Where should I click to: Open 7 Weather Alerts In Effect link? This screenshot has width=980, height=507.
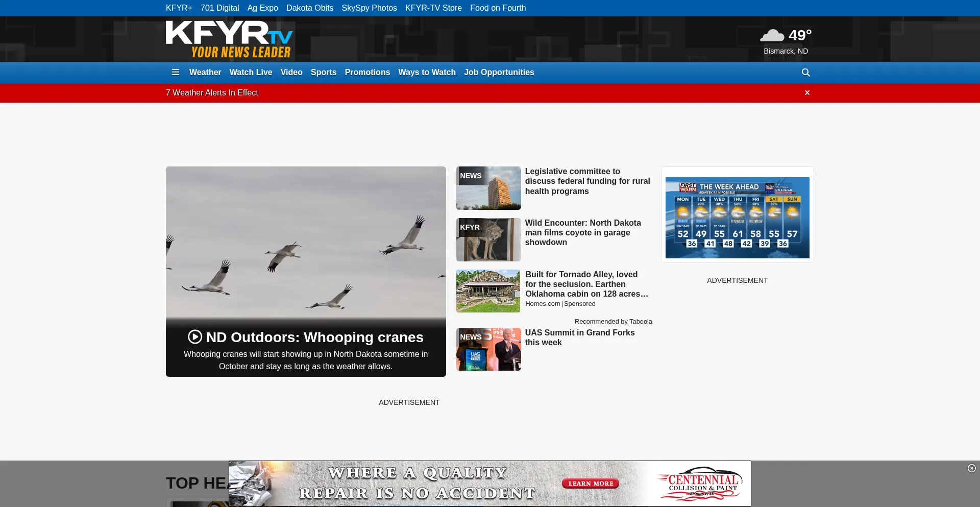pos(212,93)
